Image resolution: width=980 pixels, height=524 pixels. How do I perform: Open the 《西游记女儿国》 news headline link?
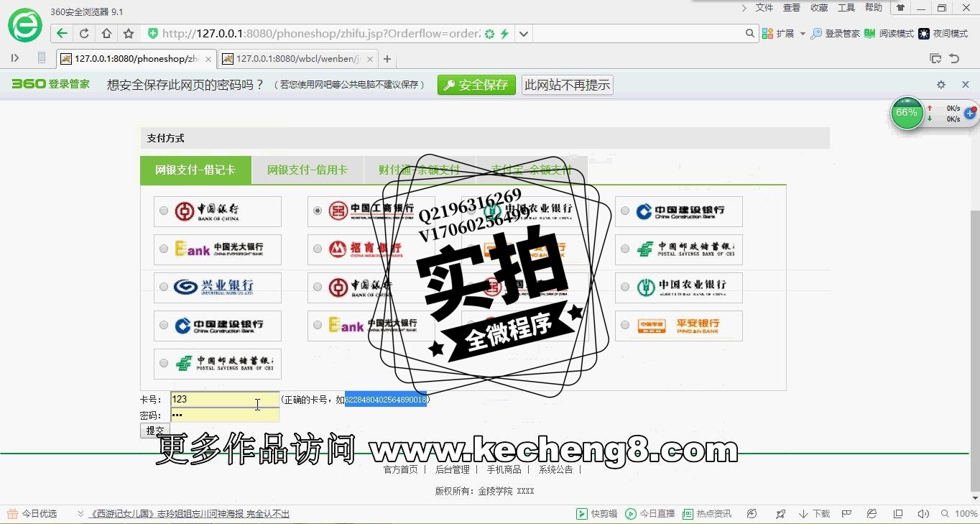[x=190, y=514]
